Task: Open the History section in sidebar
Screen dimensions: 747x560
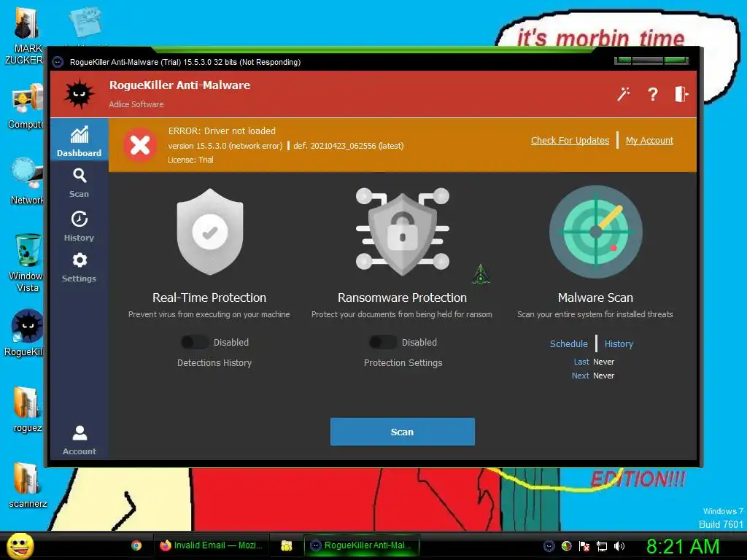Action: click(x=79, y=226)
